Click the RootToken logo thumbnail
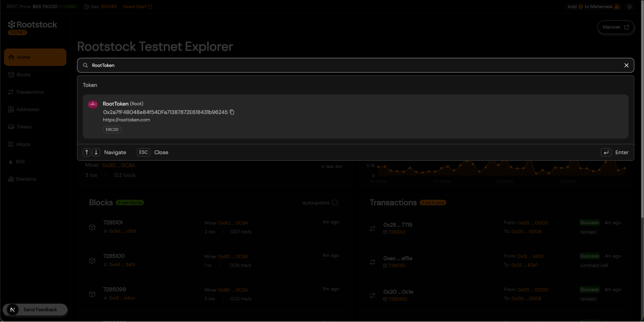This screenshot has width=644, height=322. pyautogui.click(x=93, y=104)
